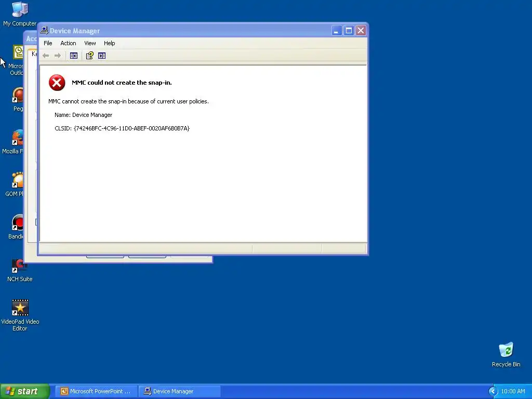Viewport: 532px width, 399px height.
Task: Click the Help toolbar icon with question mark
Action: coord(89,56)
